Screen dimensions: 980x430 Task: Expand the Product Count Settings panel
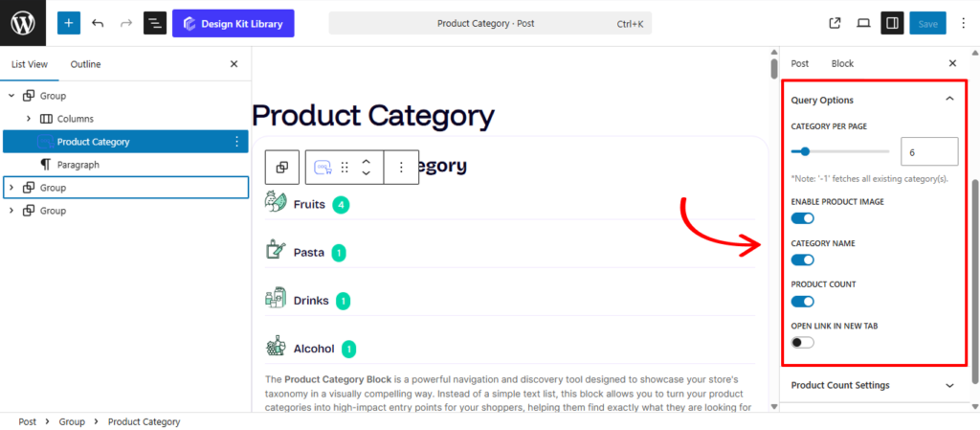click(949, 385)
